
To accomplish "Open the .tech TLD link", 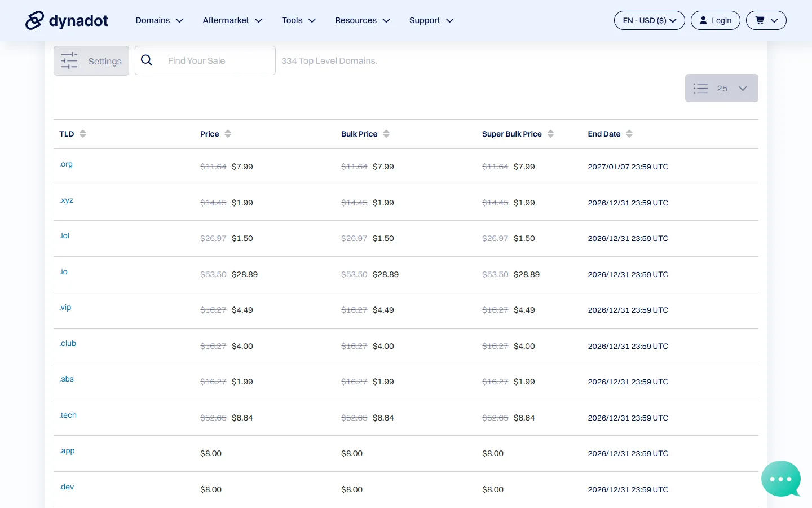I will tap(68, 415).
